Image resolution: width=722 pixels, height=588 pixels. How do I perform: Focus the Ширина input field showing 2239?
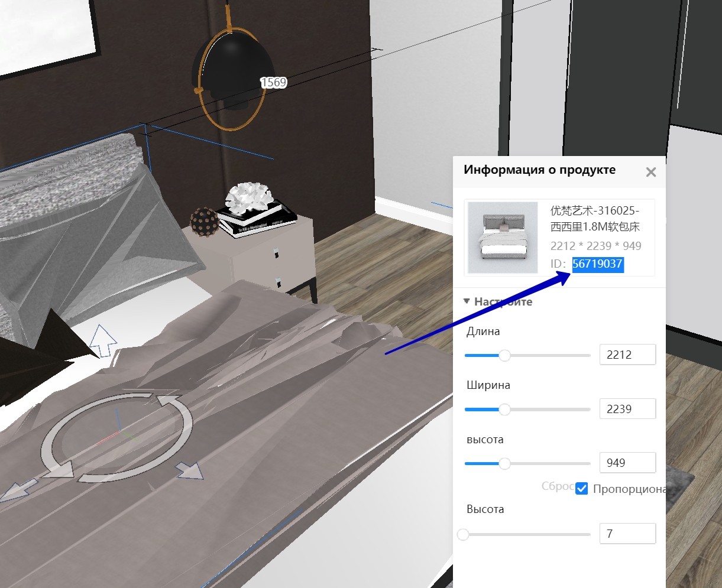coord(627,409)
